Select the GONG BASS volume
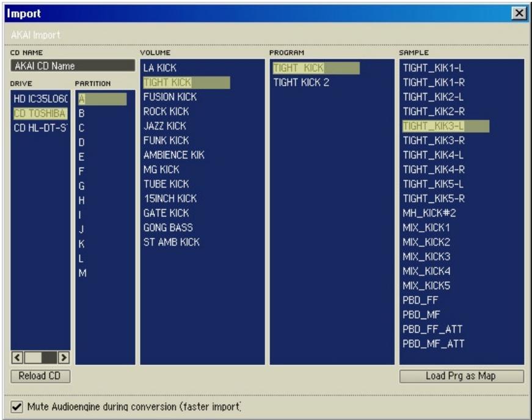The height and width of the screenshot is (420, 532). tap(167, 227)
